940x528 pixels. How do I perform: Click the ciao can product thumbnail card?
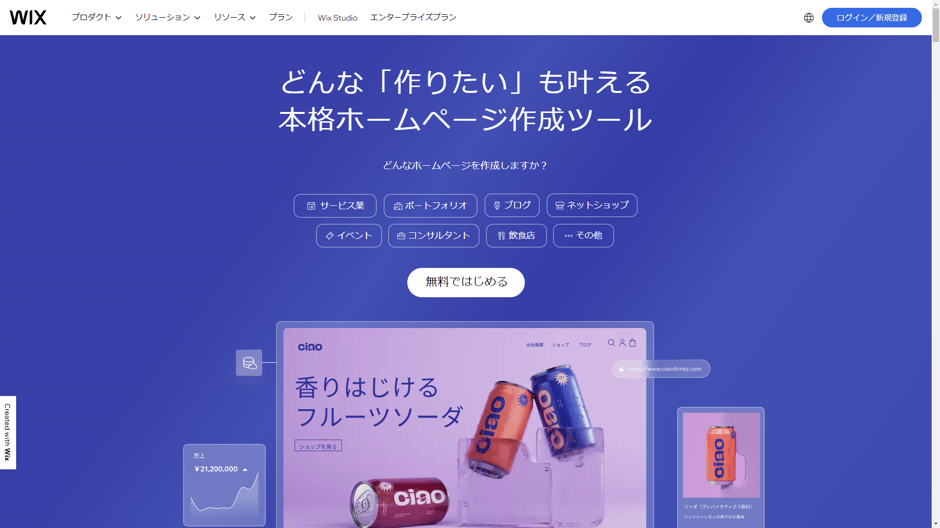click(721, 467)
